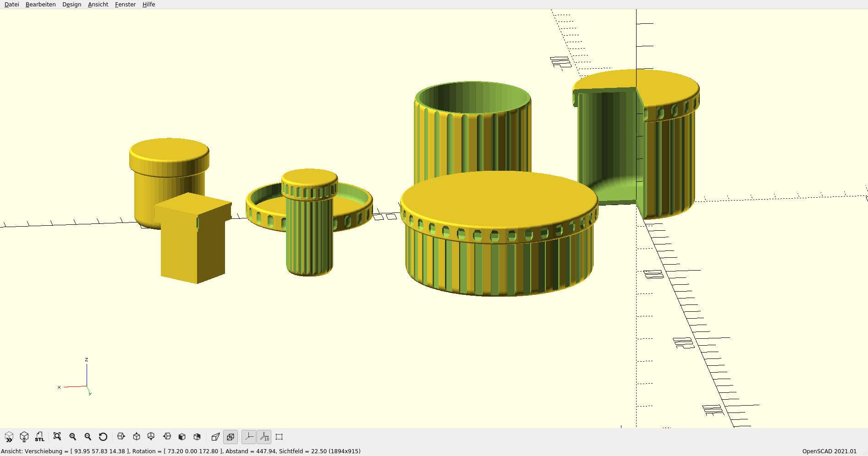
Task: Open the Datei menu
Action: [12, 5]
